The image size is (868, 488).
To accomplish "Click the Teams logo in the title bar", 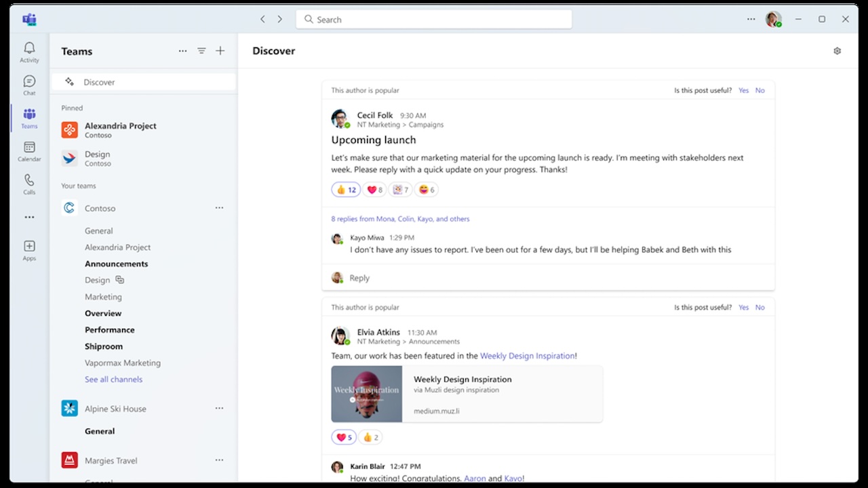I will click(x=29, y=19).
